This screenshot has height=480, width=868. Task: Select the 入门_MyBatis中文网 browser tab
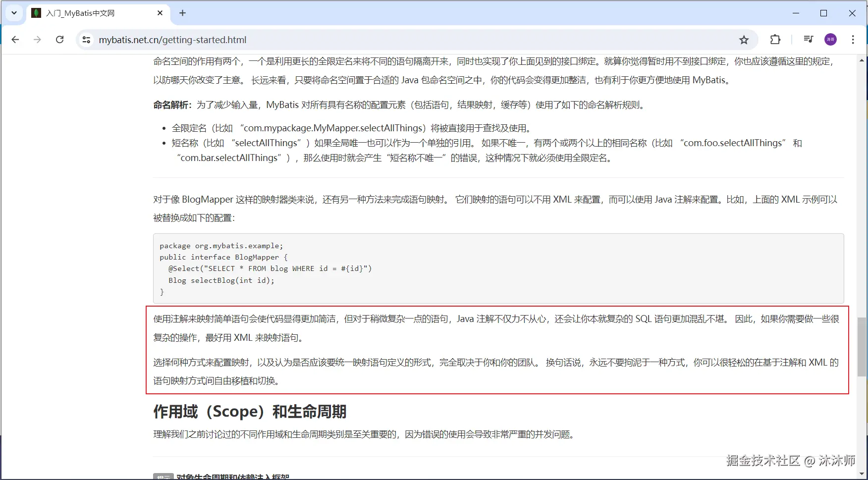click(97, 13)
